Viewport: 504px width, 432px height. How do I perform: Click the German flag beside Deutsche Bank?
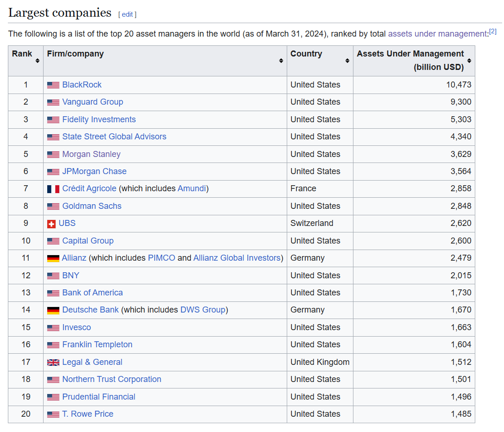click(53, 310)
